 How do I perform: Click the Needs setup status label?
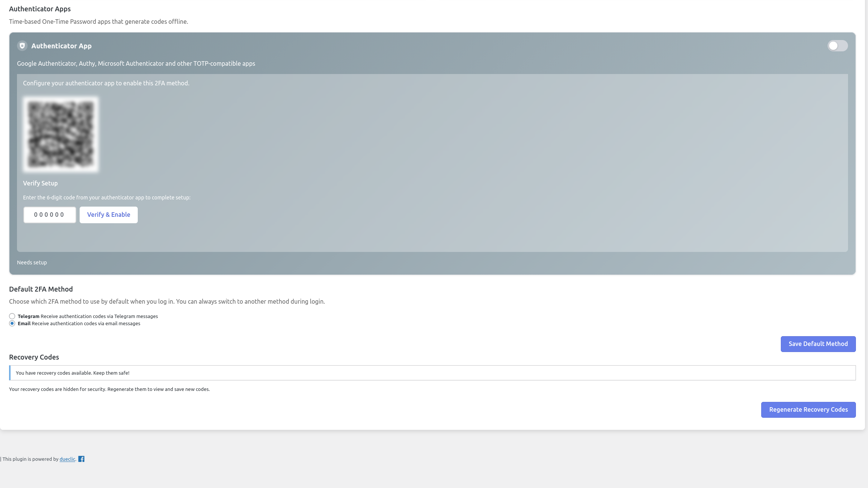[32, 262]
